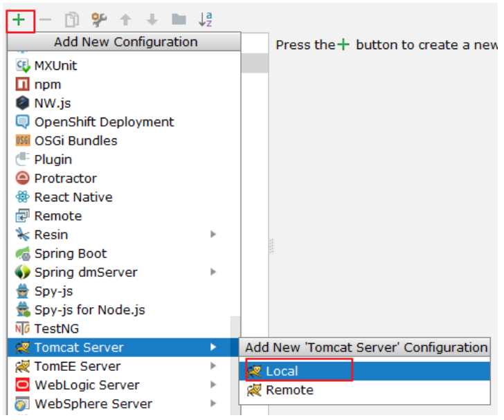Select the OSGi Bundles entry
The width and height of the screenshot is (504, 420).
(124, 140)
